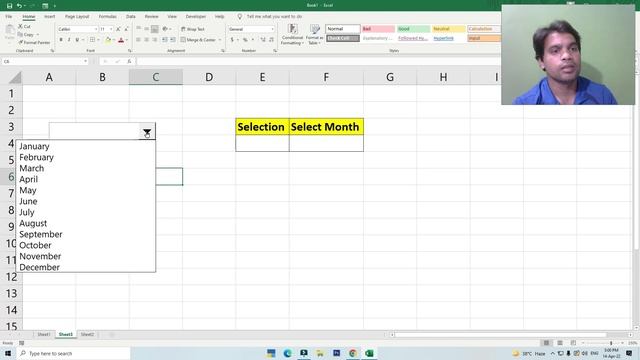The width and height of the screenshot is (640, 360).
Task: Apply the Good cell style
Action: pyautogui.click(x=413, y=29)
